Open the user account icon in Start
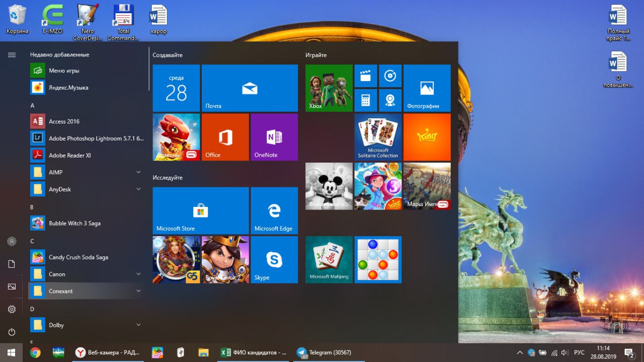Screen dimensions: 644x362 [x=12, y=242]
